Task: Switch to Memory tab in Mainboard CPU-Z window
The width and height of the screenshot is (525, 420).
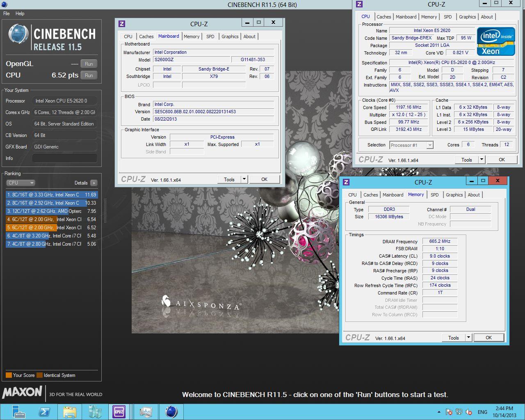Action: tap(192, 37)
